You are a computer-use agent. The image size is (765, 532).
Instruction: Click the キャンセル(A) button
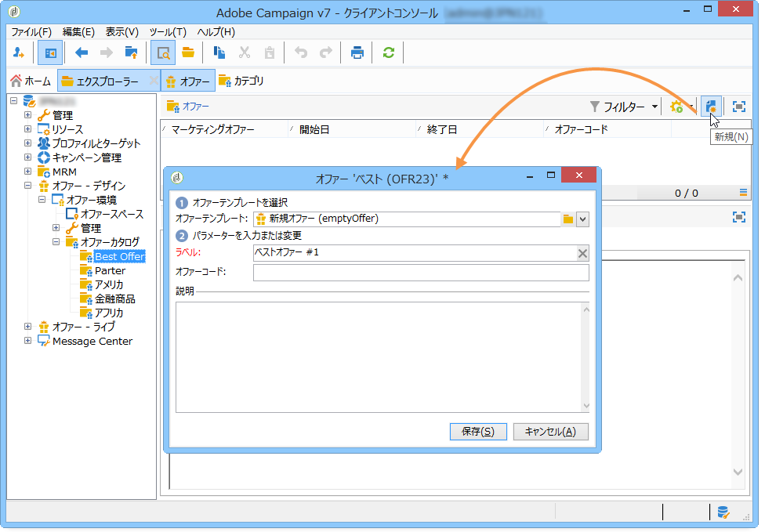pos(551,432)
